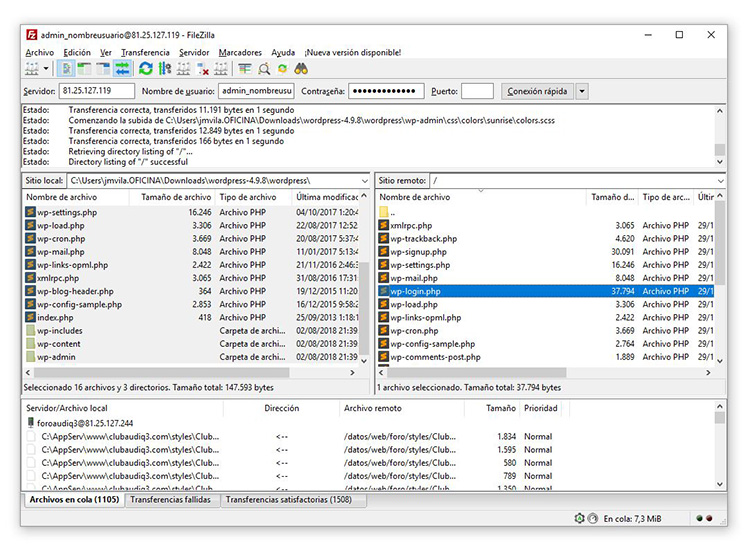Toggle the remote directory tree view
Image resolution: width=750 pixels, height=555 pixels.
click(103, 69)
